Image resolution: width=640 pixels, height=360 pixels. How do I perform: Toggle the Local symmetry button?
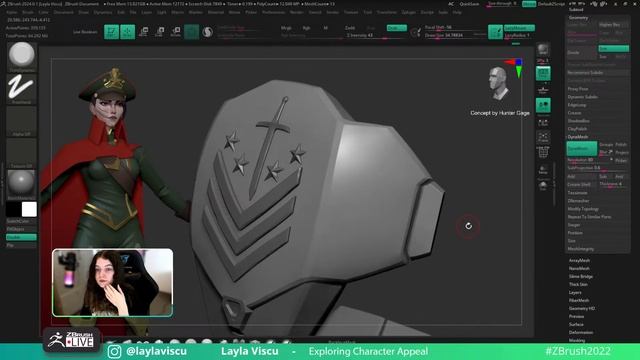543,106
